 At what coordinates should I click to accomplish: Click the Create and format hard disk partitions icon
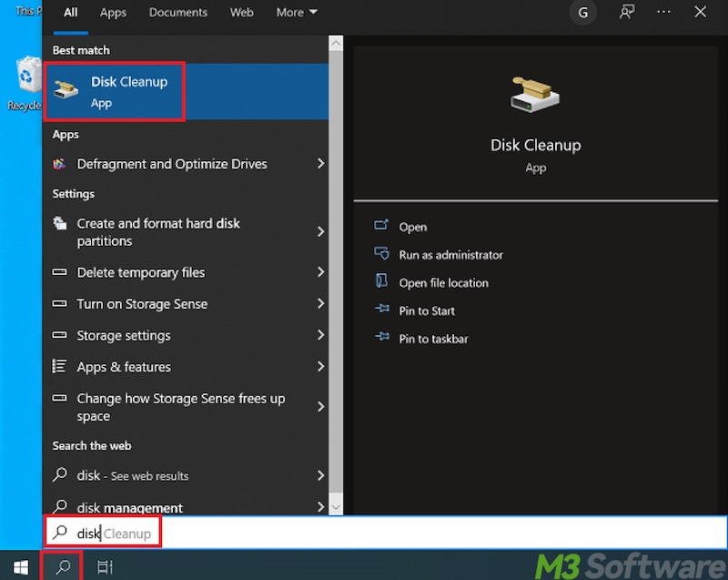coord(59,223)
